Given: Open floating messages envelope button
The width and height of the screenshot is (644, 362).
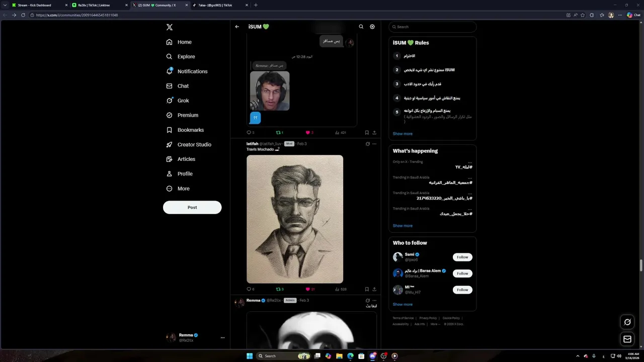Looking at the screenshot, I should tap(627, 339).
